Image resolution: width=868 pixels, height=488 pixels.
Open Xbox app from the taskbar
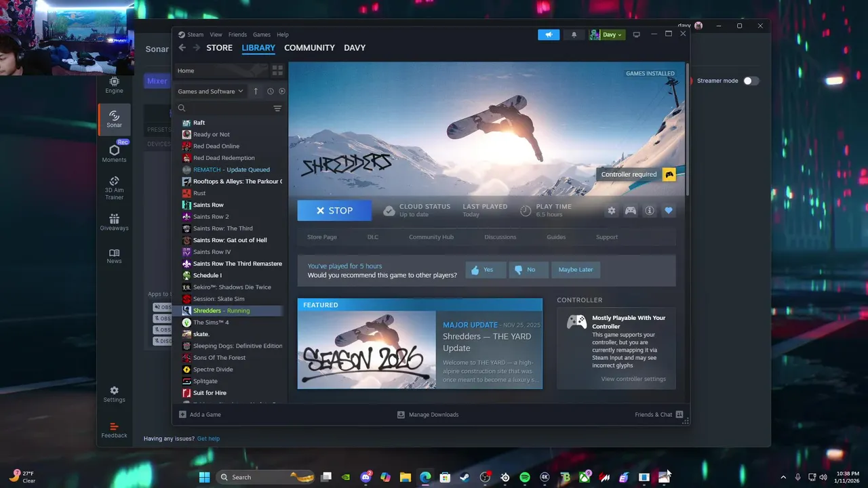[585, 477]
